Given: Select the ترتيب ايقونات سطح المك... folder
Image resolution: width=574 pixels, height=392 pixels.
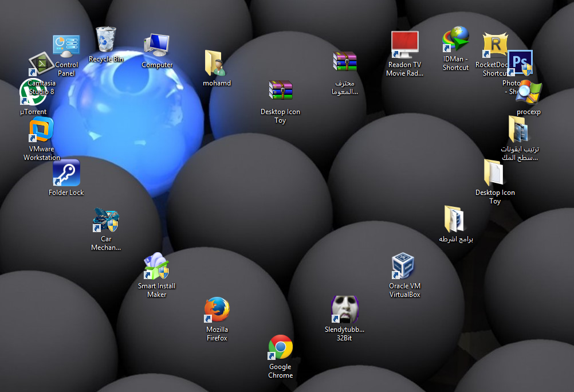Looking at the screenshot, I should click(518, 129).
